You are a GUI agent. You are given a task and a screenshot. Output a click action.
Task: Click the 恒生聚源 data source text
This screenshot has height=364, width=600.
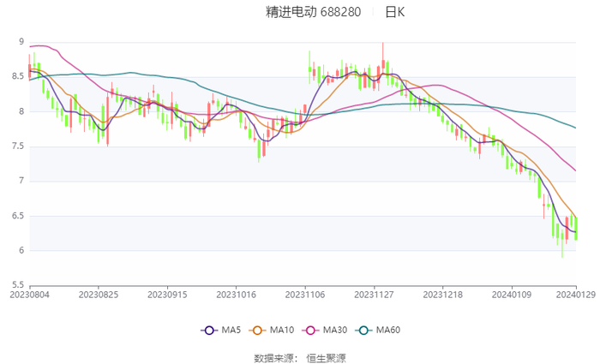[x=327, y=357]
